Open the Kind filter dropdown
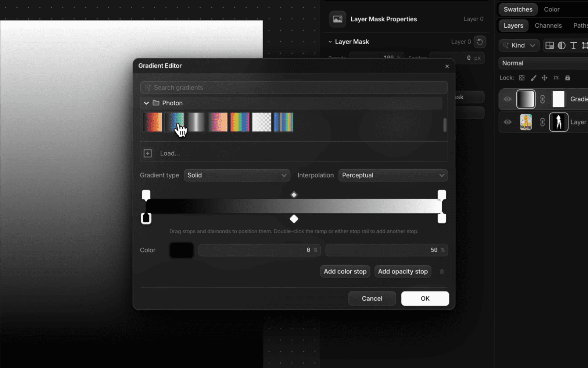Screen dimensions: 588x368 tap(519, 46)
